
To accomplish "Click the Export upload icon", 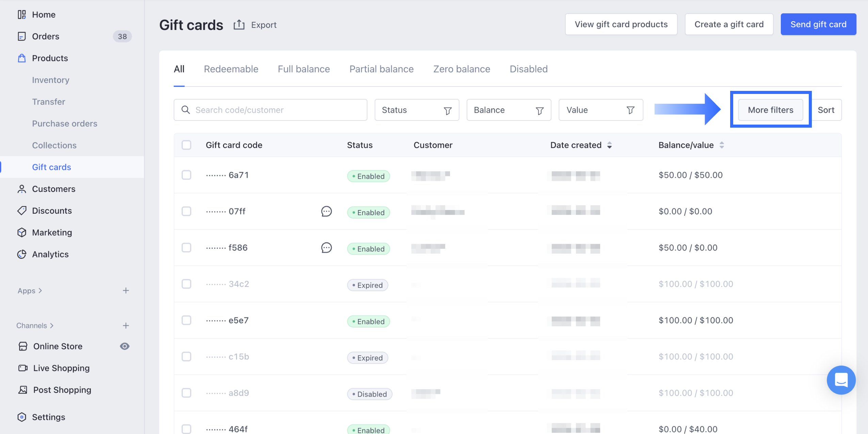I will [x=239, y=25].
